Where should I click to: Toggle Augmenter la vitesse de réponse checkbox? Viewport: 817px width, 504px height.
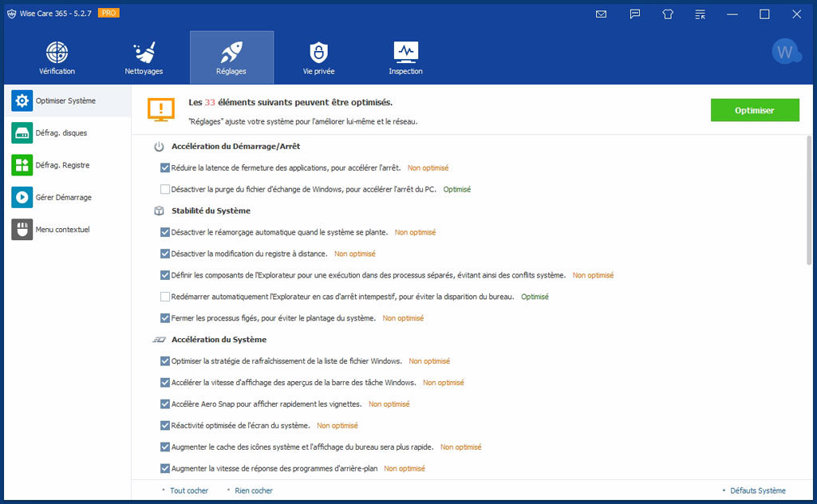(164, 468)
